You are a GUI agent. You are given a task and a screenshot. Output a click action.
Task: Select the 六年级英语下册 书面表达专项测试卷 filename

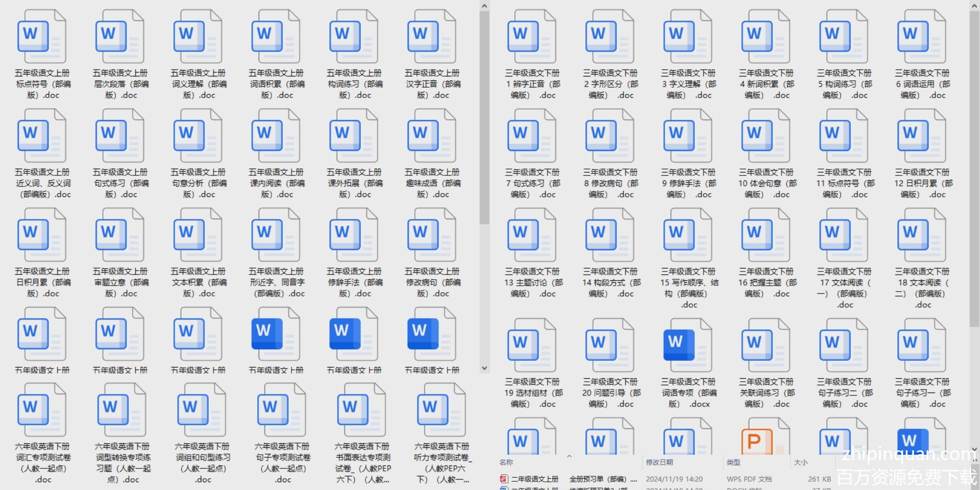click(362, 463)
